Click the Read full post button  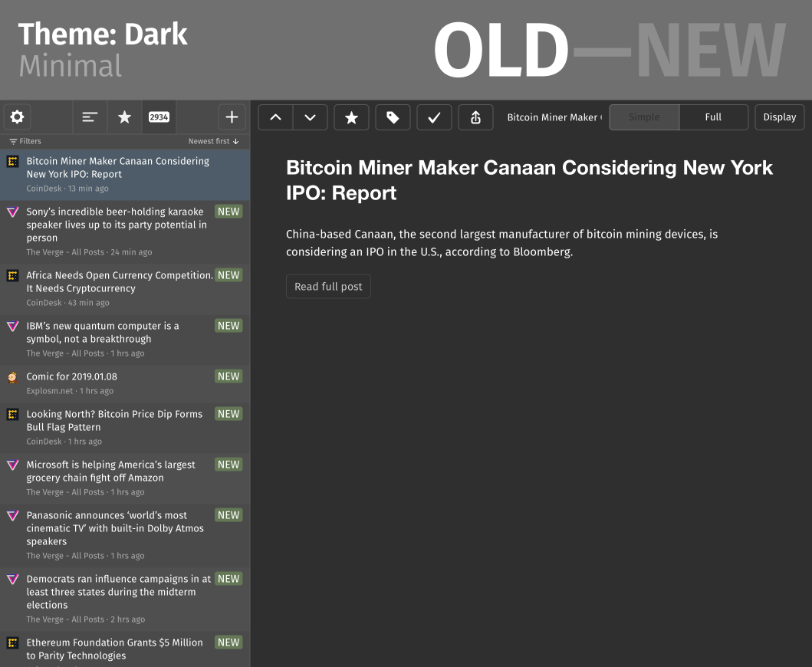pyautogui.click(x=328, y=287)
